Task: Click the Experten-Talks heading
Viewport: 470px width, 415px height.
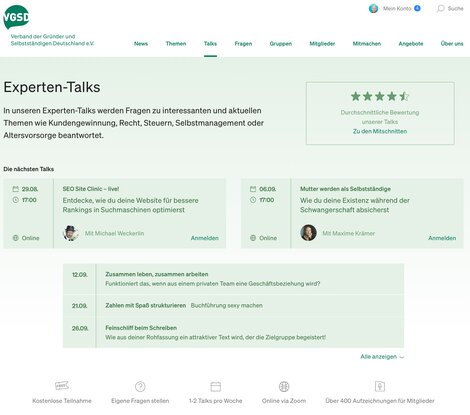Action: click(52, 87)
